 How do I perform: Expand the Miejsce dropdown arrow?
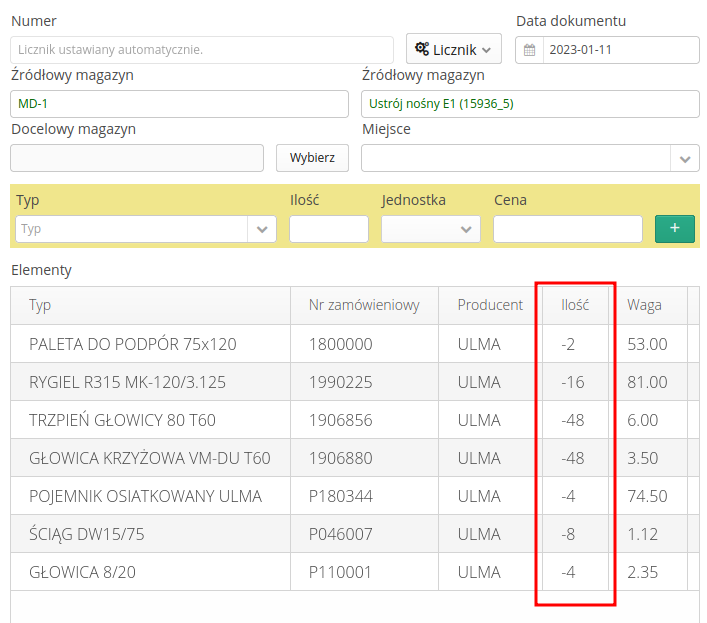pos(685,159)
